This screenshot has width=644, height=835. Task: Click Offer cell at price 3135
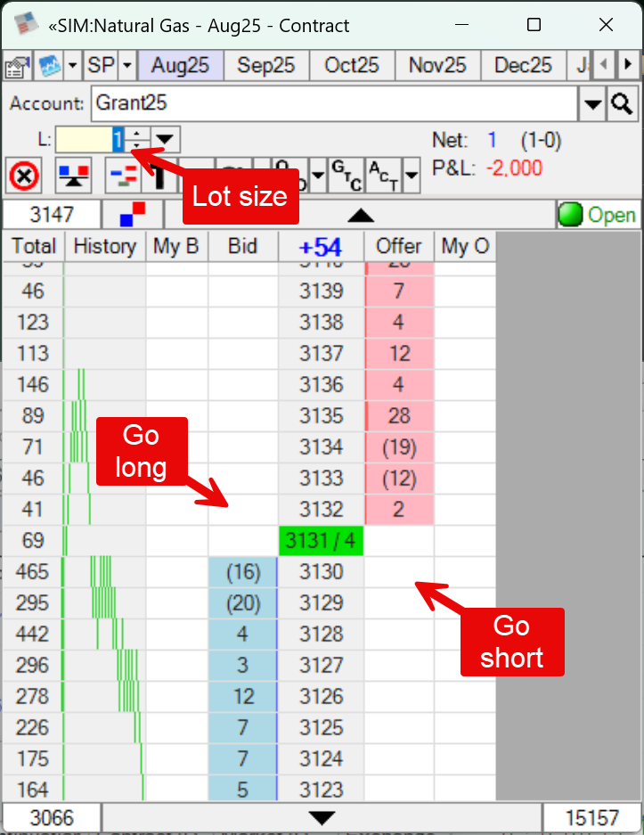(399, 415)
